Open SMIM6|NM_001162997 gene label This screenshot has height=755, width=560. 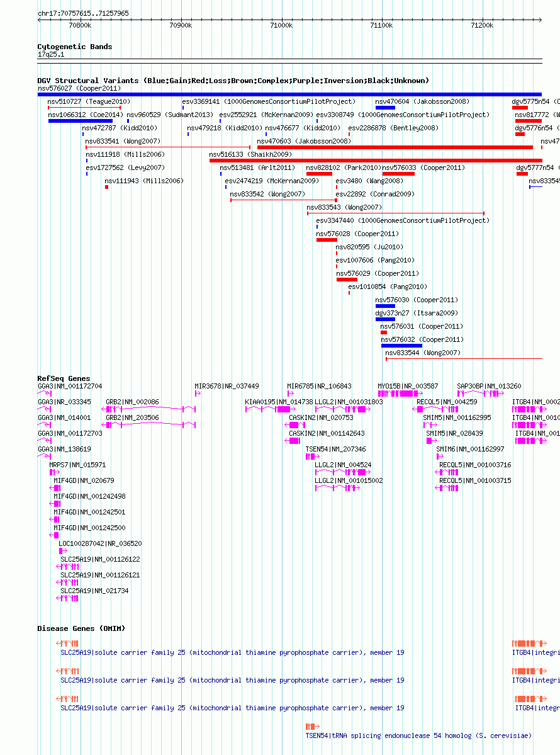(470, 449)
